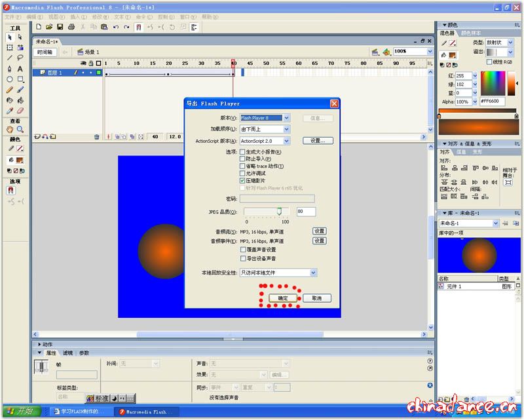
Task: Select the Text tool in the toolbox
Action: click(20, 69)
